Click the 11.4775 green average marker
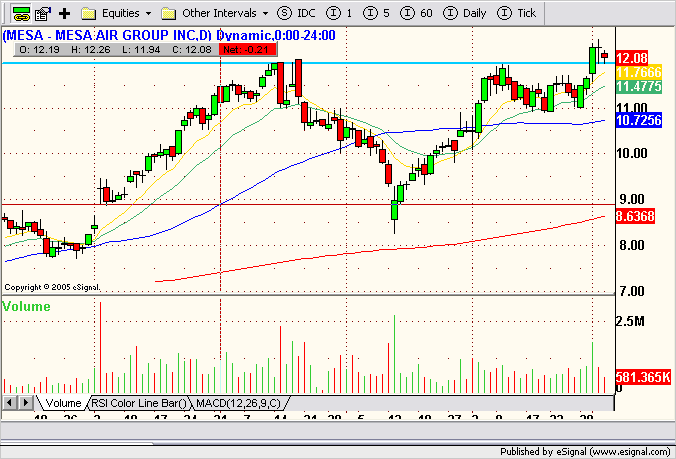This screenshot has height=459, width=676. [x=639, y=87]
